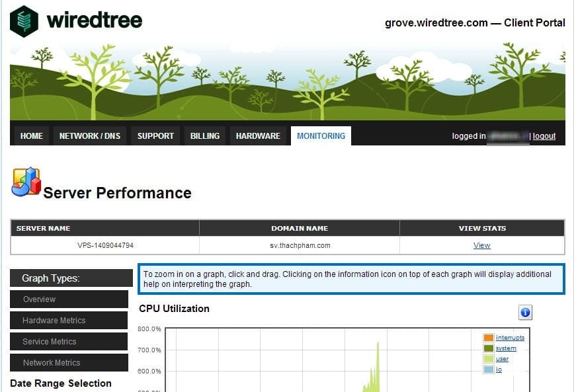Select the Overview graph type
This screenshot has width=574, height=392.
tap(69, 299)
